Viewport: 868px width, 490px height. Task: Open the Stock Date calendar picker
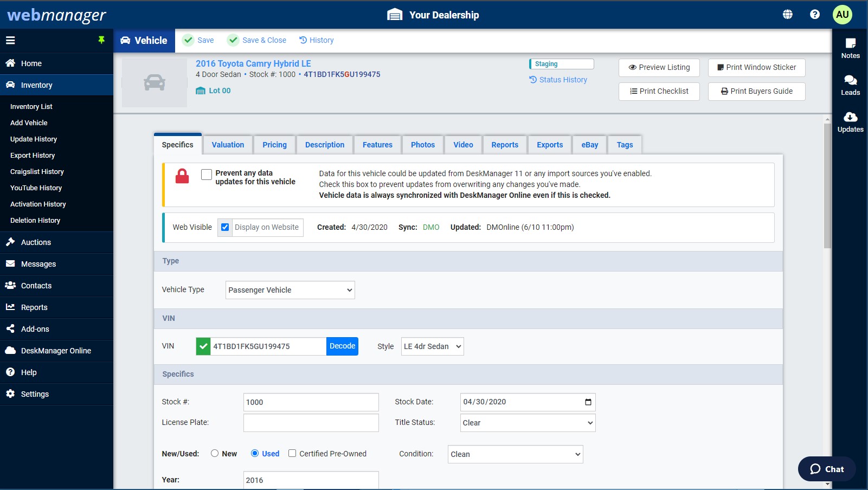[588, 402]
